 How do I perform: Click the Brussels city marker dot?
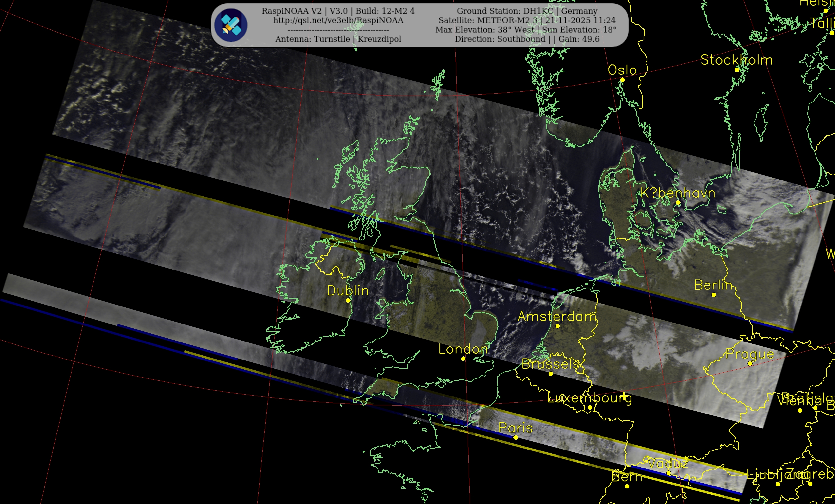pos(551,374)
